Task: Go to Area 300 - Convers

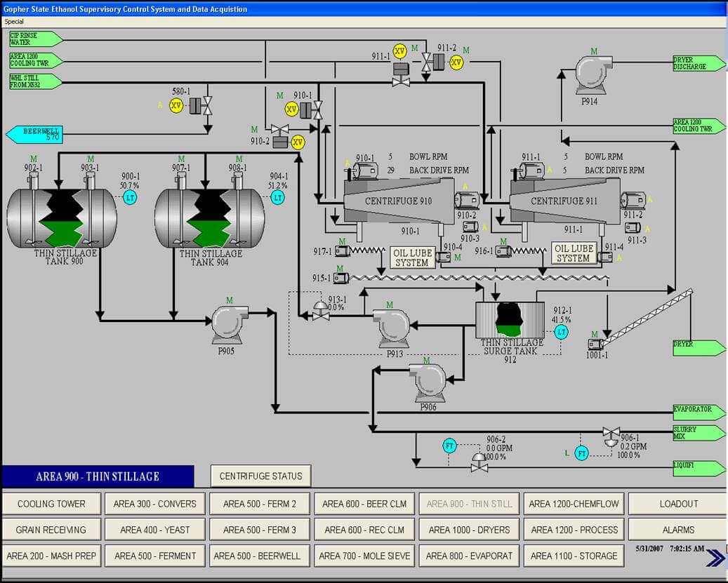Action: 155,504
